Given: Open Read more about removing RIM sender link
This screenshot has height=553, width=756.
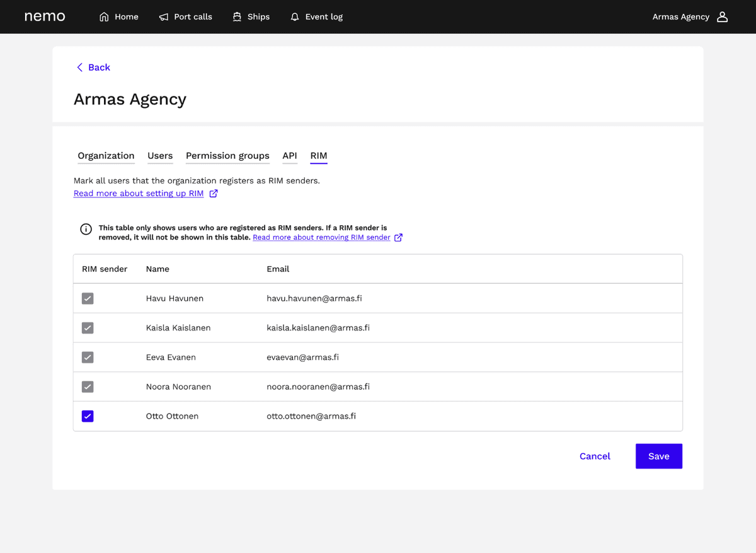Looking at the screenshot, I should (321, 238).
